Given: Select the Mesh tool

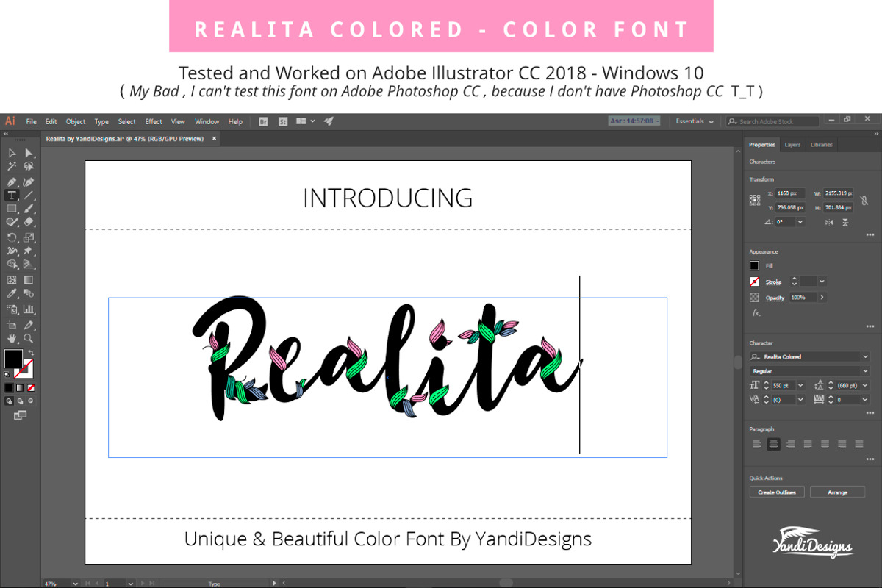Looking at the screenshot, I should pyautogui.click(x=12, y=279).
